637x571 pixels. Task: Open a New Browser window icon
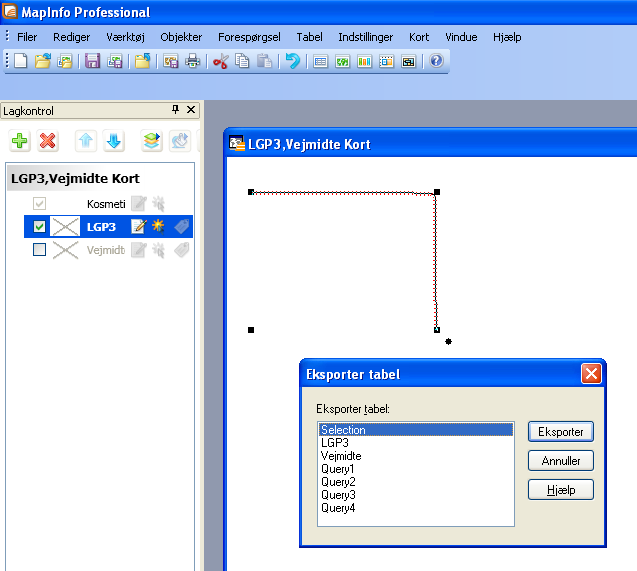[x=321, y=61]
